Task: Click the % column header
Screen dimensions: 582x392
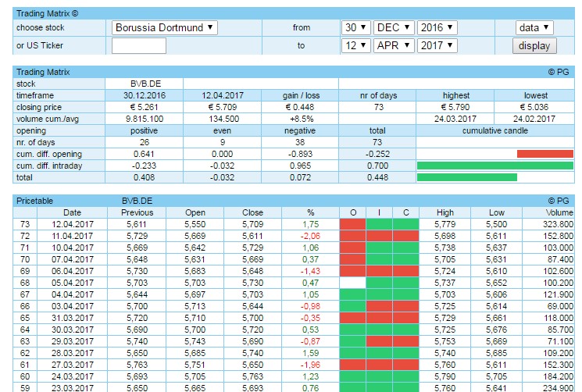Action: [311, 212]
